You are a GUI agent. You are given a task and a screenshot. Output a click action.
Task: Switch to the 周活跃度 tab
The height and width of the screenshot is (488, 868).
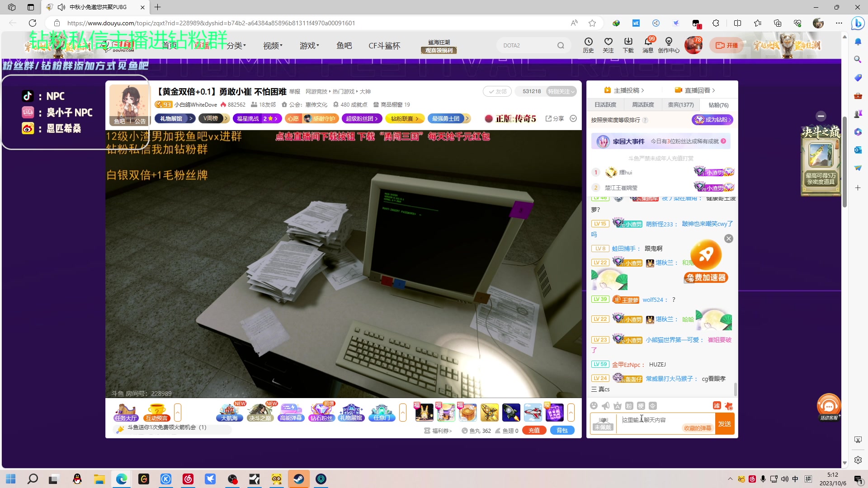[643, 105]
